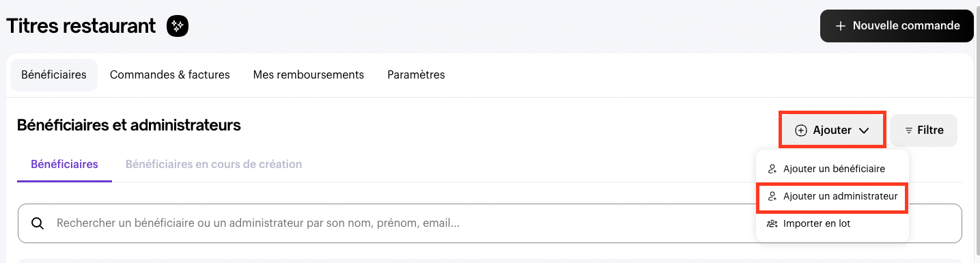Image resolution: width=980 pixels, height=263 pixels.
Task: Switch to Commandes & factures tab
Action: pyautogui.click(x=170, y=75)
